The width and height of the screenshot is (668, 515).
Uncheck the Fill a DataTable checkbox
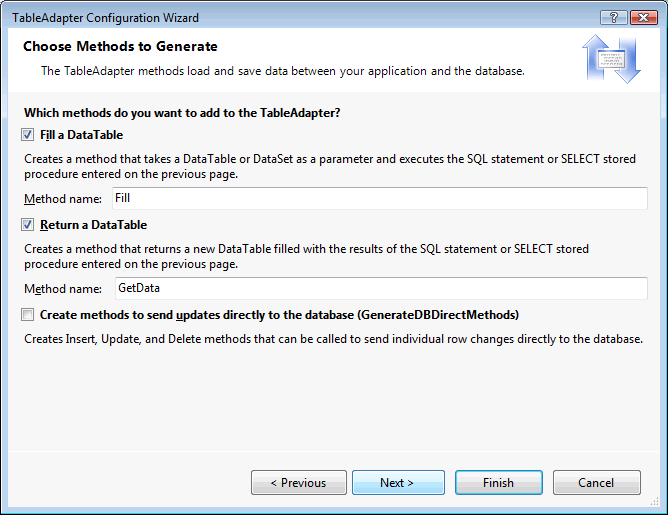(27, 134)
